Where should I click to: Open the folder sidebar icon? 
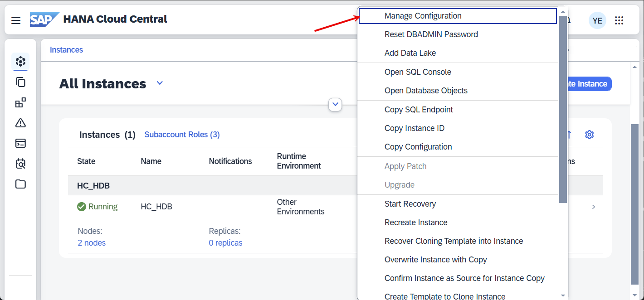tap(20, 184)
